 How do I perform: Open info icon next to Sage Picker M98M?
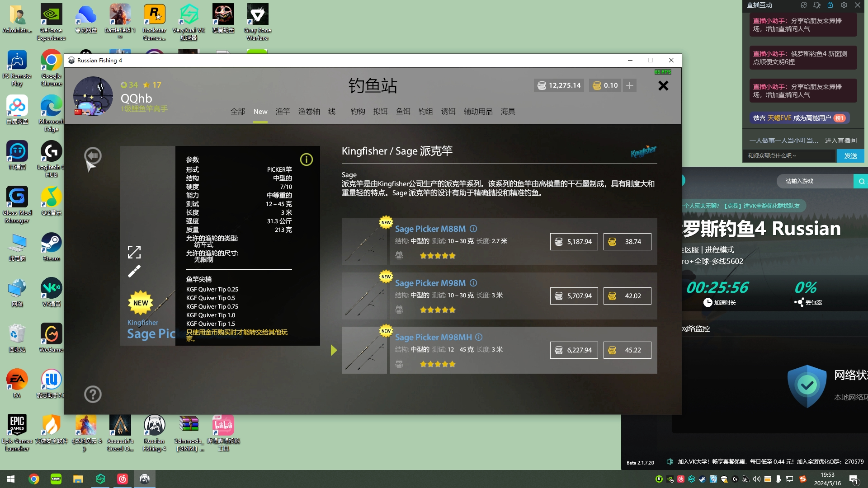[473, 283]
